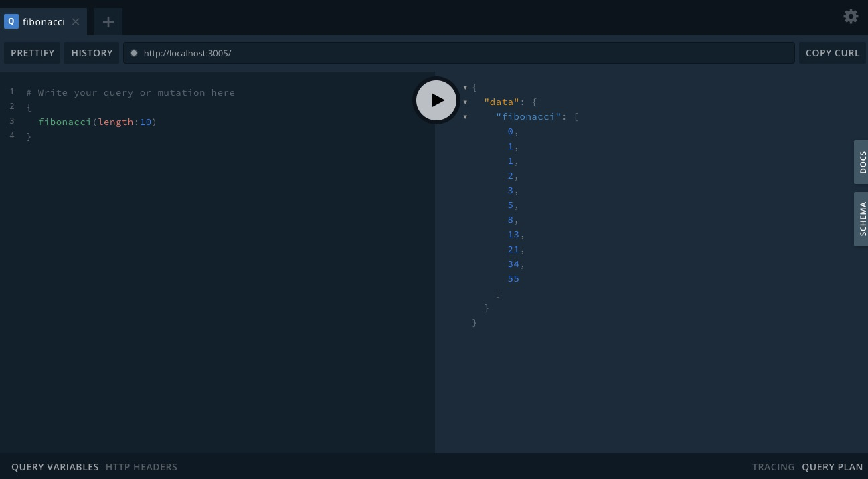Viewport: 868px width, 479px height.
Task: Click the value 5 in results
Action: [510, 205]
